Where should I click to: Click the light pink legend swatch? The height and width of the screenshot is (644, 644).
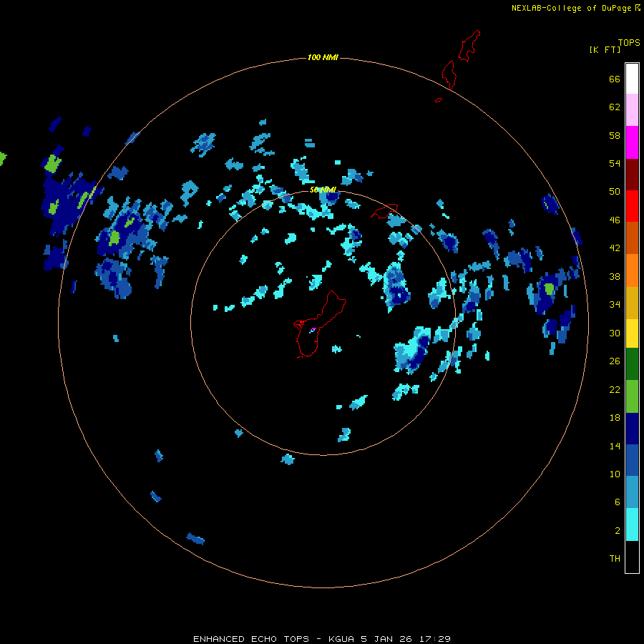pyautogui.click(x=632, y=110)
